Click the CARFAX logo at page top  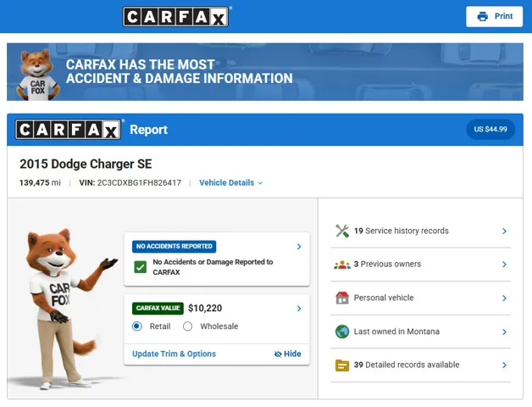coord(176,17)
